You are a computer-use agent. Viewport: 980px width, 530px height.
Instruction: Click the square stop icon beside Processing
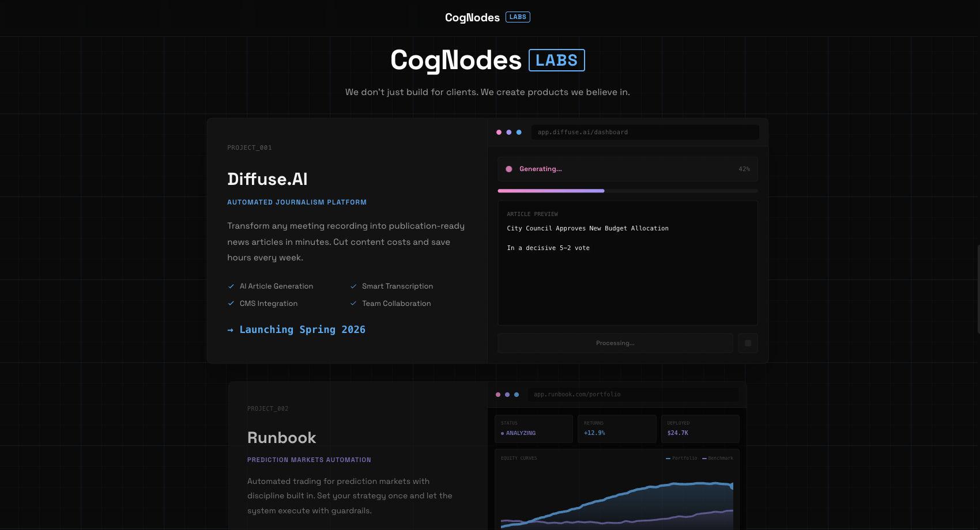pos(748,343)
